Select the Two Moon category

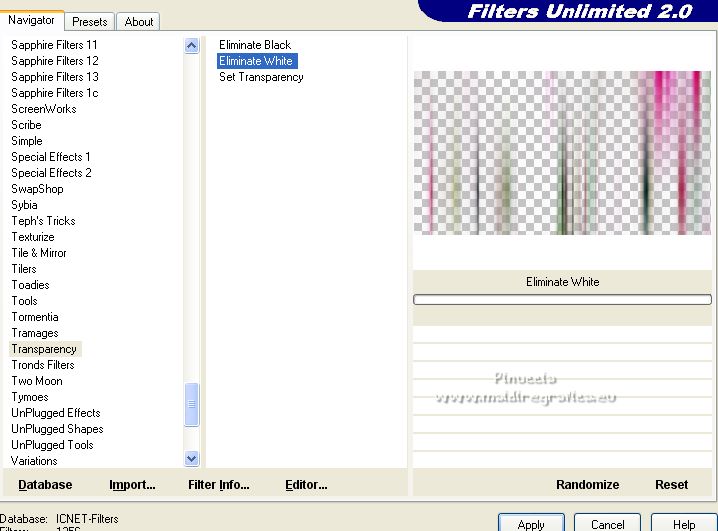click(37, 381)
